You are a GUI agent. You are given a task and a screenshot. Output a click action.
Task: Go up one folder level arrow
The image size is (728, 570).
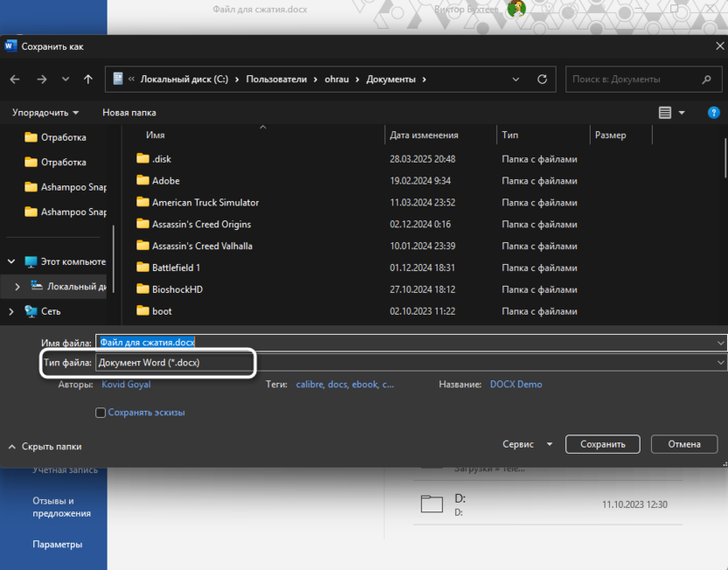pyautogui.click(x=87, y=80)
